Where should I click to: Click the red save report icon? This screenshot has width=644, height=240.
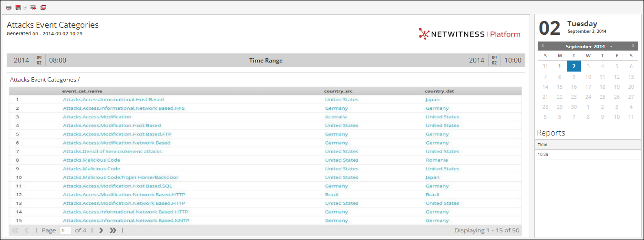point(18,7)
